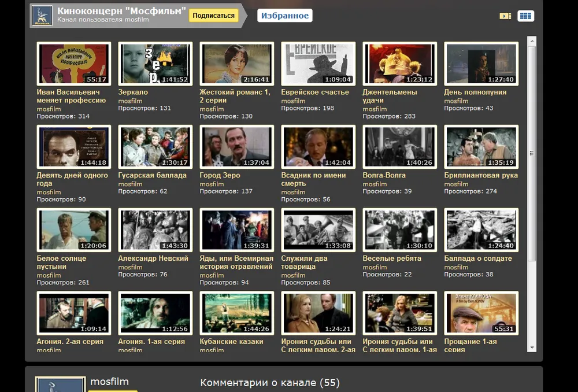Viewport: 578px width, 392px height.
Task: Click mosfilm uploader link under Волга-Волга
Action: tap(375, 184)
